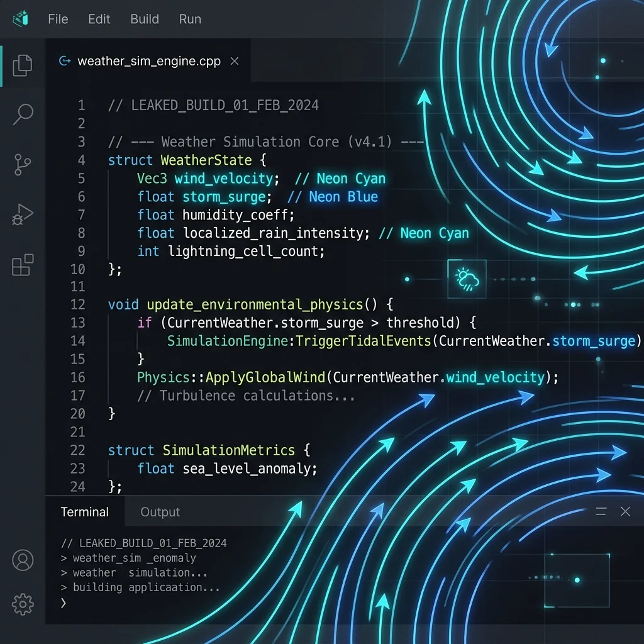Image resolution: width=644 pixels, height=644 pixels.
Task: Open the Search magnifier in sidebar
Action: click(23, 114)
